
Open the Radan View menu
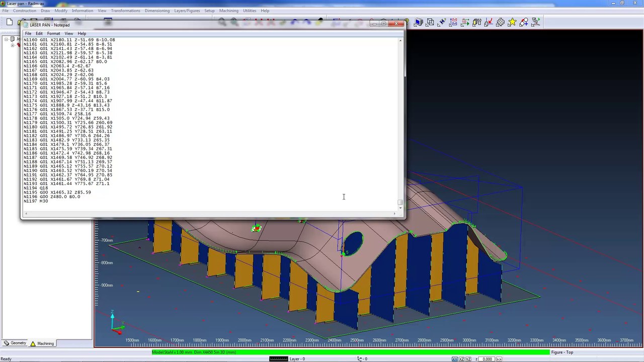[102, 11]
